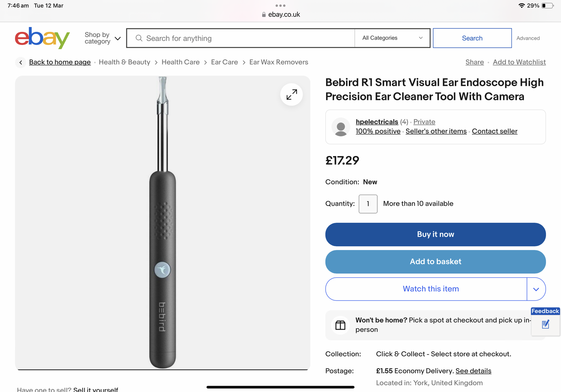Click Add to basket
Image resolution: width=561 pixels, height=392 pixels.
[x=435, y=262]
